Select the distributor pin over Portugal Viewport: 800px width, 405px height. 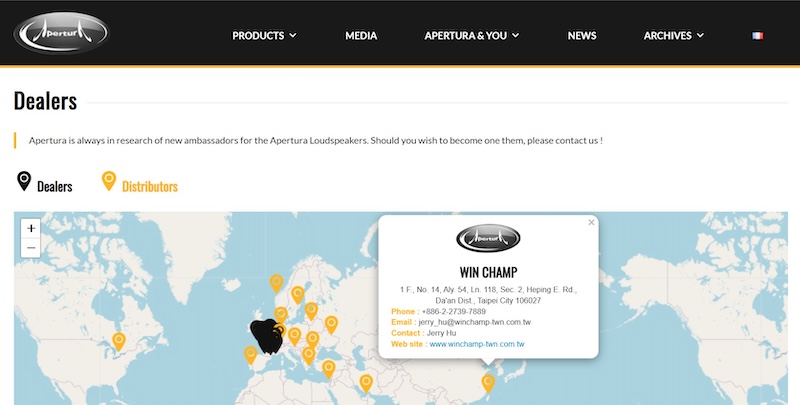[251, 355]
